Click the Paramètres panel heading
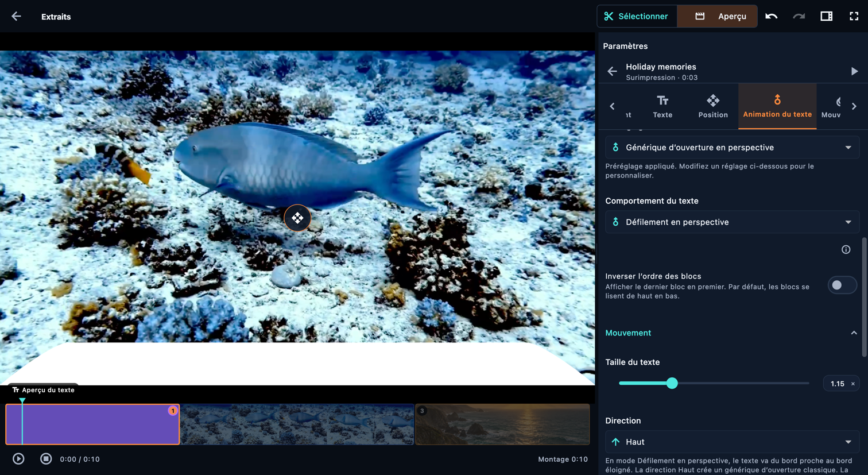The image size is (868, 475). [625, 46]
